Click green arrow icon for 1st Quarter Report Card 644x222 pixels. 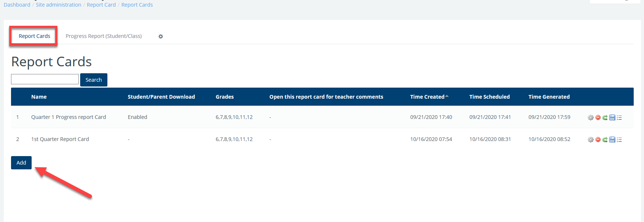click(605, 140)
